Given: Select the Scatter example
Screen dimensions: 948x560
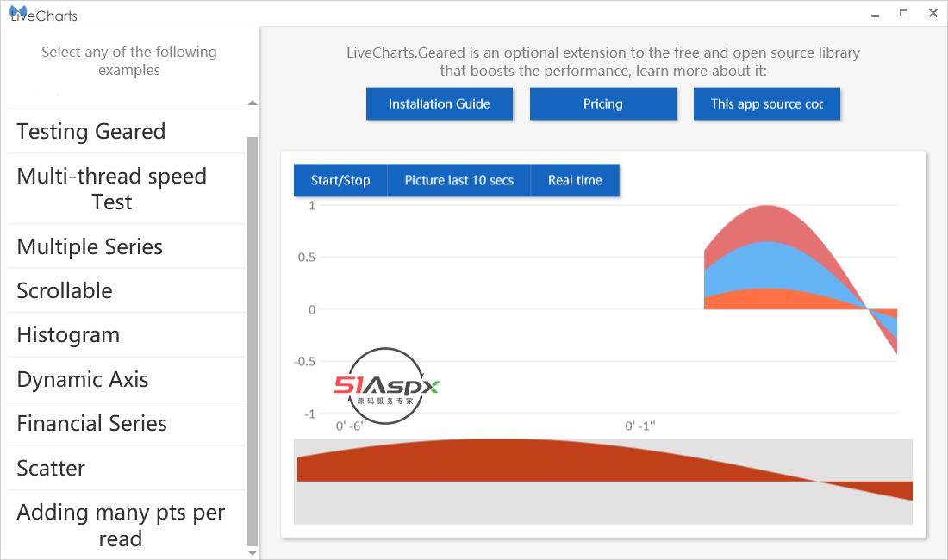Looking at the screenshot, I should 127,468.
